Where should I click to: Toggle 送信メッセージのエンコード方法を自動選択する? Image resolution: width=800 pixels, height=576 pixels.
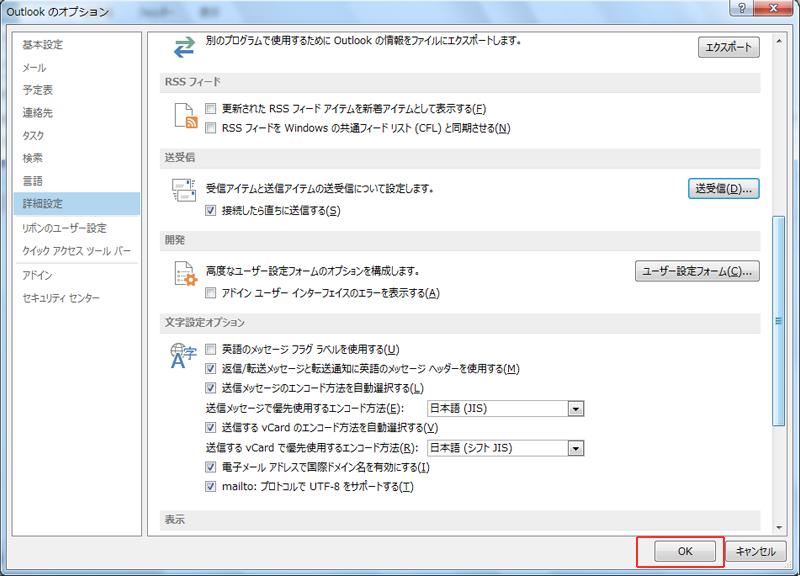[210, 388]
